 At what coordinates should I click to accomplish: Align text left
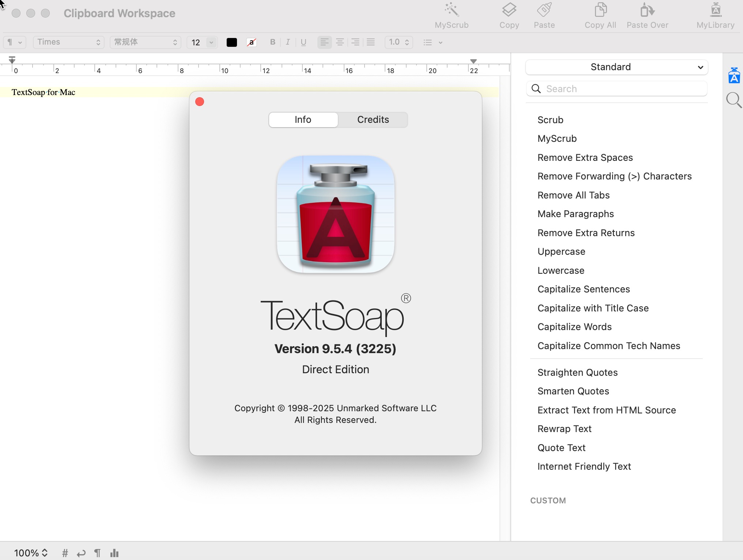click(x=324, y=42)
